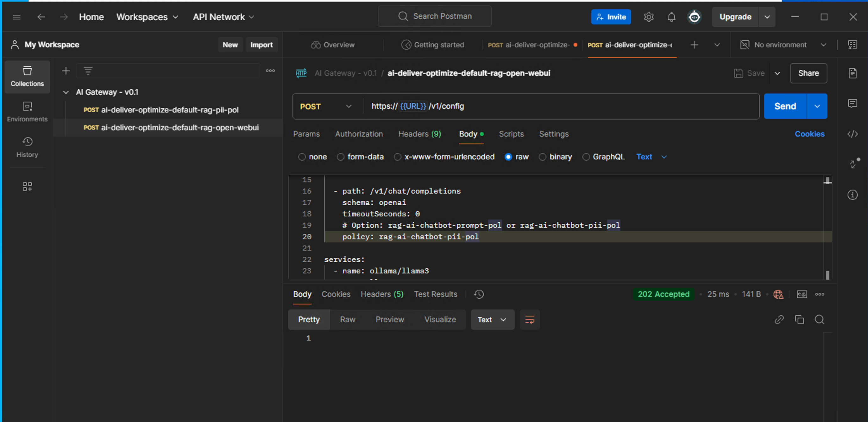Open the POST method dropdown

325,106
